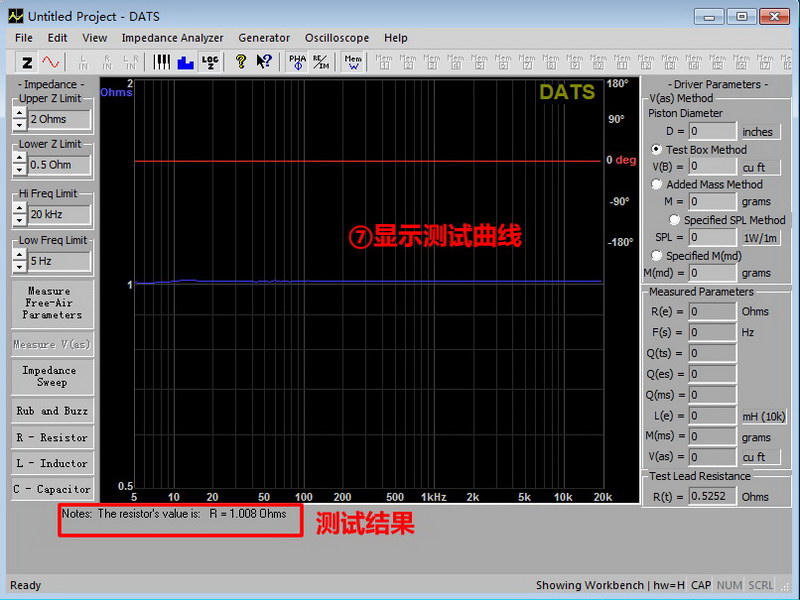Toggle the LOG Z scale icon
This screenshot has width=800, height=600.
(210, 62)
